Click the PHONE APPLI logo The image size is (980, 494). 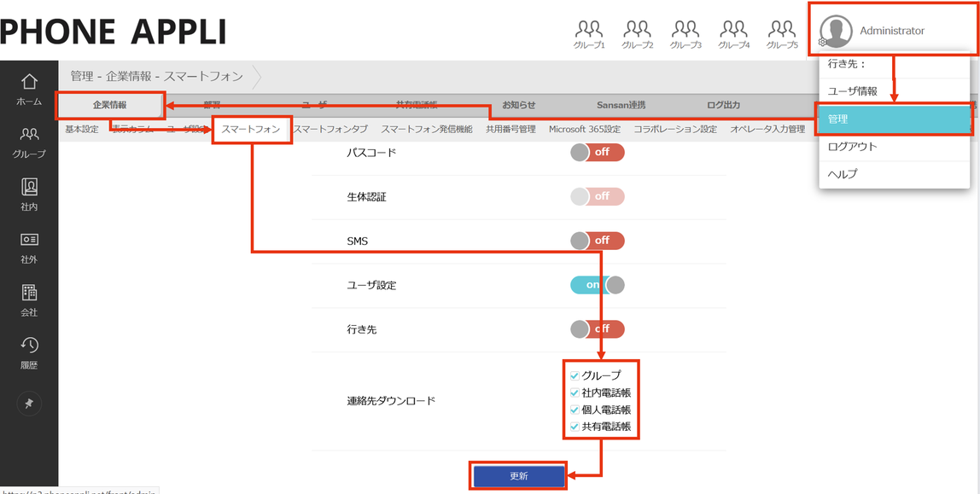pyautogui.click(x=114, y=32)
